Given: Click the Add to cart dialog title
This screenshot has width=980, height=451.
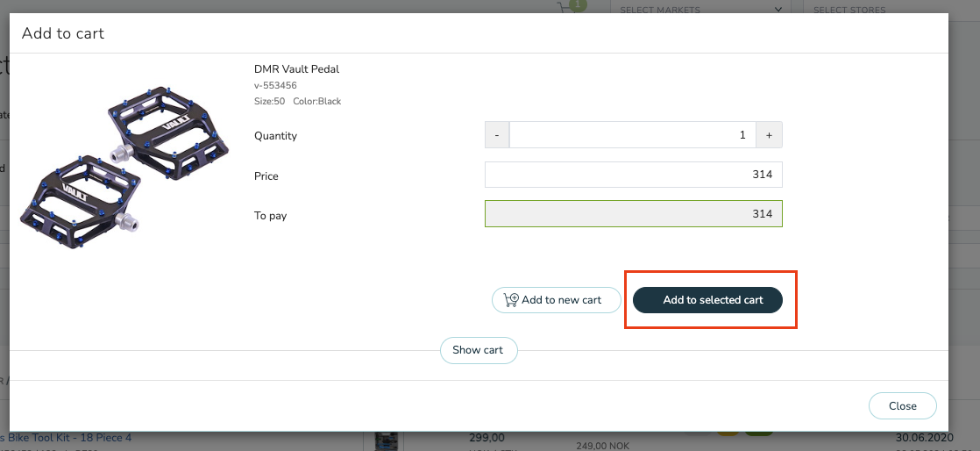Looking at the screenshot, I should click(x=63, y=33).
